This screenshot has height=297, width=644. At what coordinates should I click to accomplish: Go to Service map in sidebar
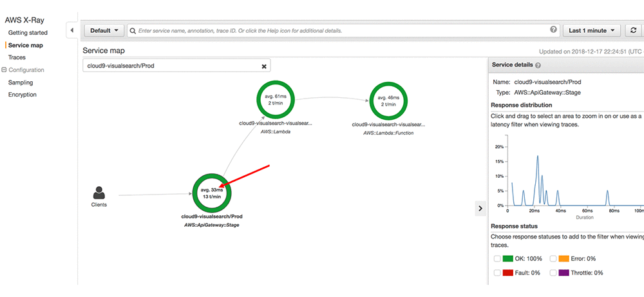point(26,45)
